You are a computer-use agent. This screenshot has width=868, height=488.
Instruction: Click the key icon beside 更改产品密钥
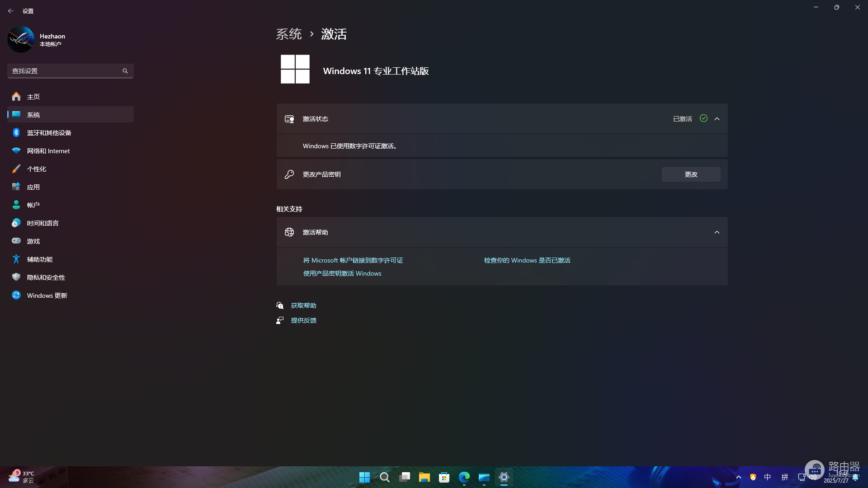click(289, 174)
